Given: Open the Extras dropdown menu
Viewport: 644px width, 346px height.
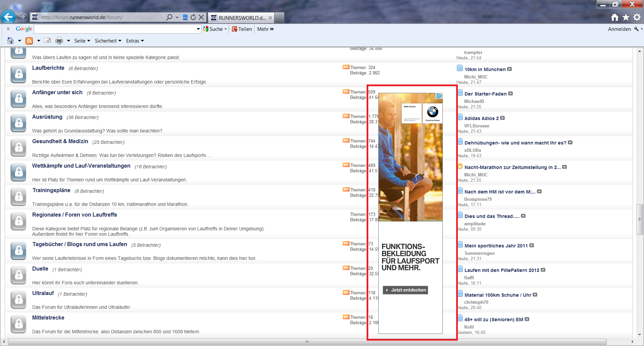Looking at the screenshot, I should pos(135,41).
